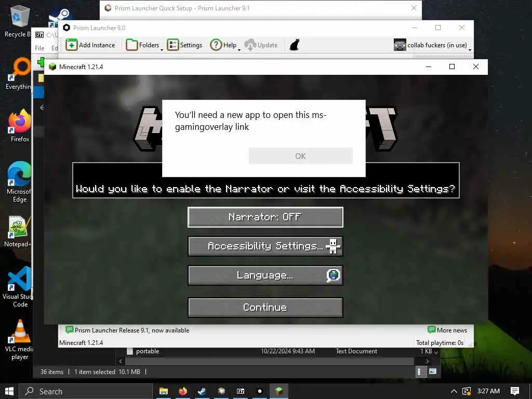Open Steam from the taskbar
The height and width of the screenshot is (399, 532).
click(202, 391)
